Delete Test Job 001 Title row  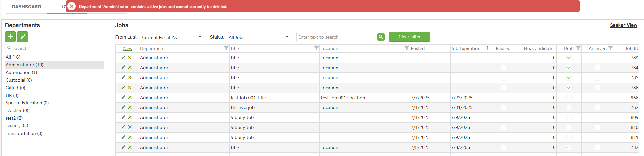[x=130, y=98]
